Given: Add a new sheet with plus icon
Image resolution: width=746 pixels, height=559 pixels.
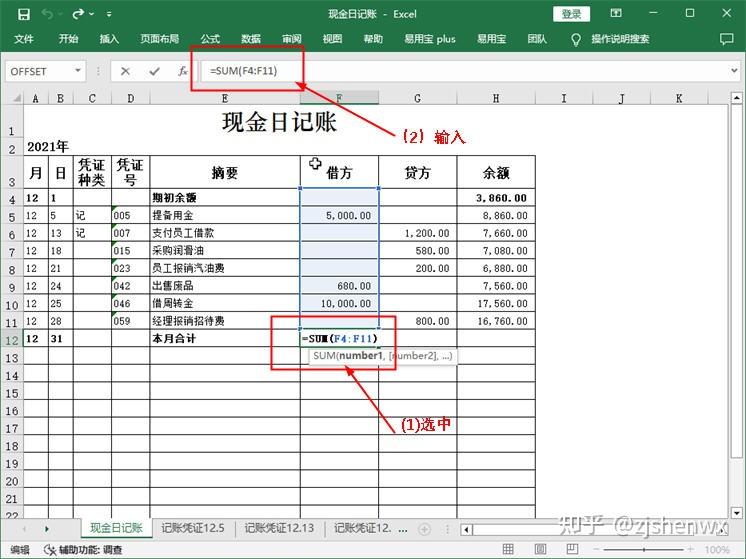Looking at the screenshot, I should click(424, 528).
